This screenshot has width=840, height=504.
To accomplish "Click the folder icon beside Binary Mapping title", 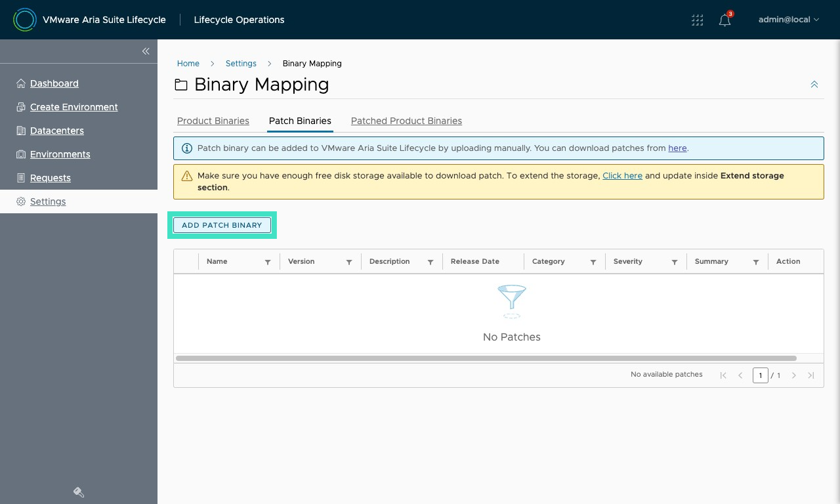I will point(181,85).
